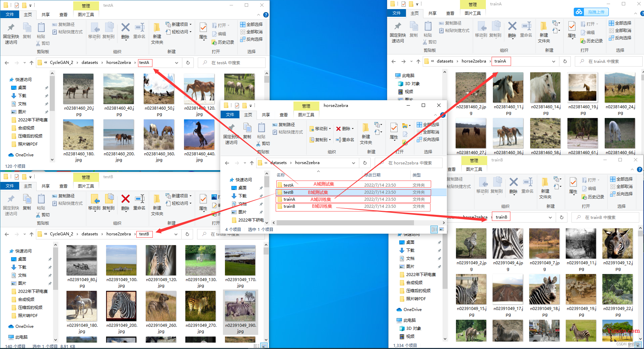
Task: Click New folder icon in testA window
Action: 157,34
